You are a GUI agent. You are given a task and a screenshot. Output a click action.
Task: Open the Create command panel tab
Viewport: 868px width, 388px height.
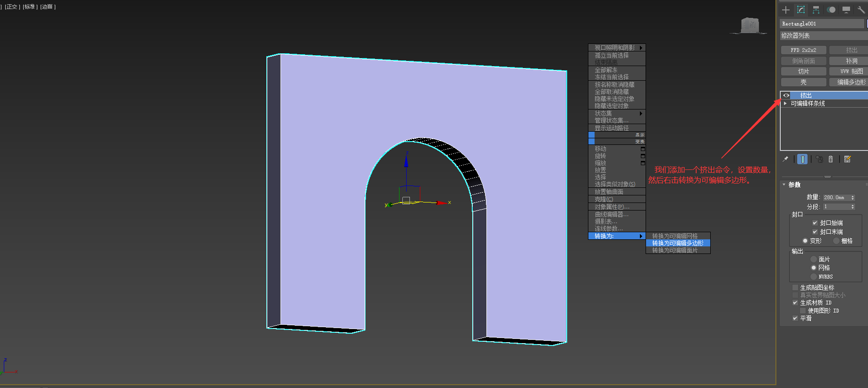click(786, 10)
